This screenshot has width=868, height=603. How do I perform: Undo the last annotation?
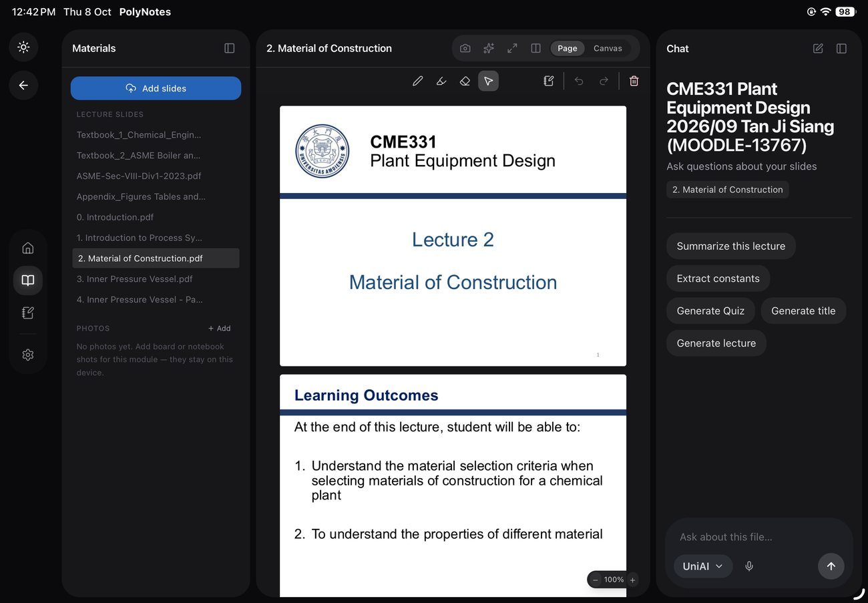pyautogui.click(x=579, y=81)
